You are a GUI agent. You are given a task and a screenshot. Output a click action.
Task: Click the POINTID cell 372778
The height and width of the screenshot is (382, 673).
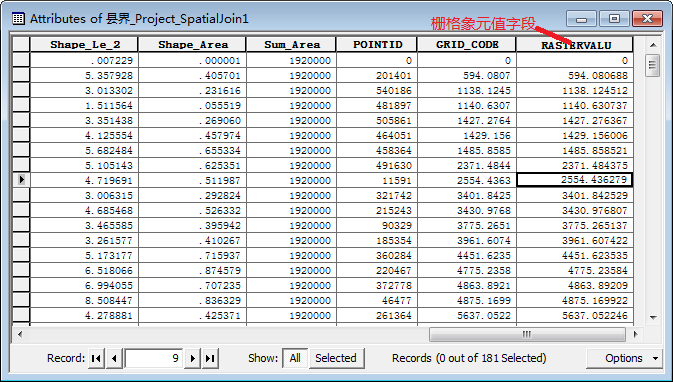(x=376, y=285)
